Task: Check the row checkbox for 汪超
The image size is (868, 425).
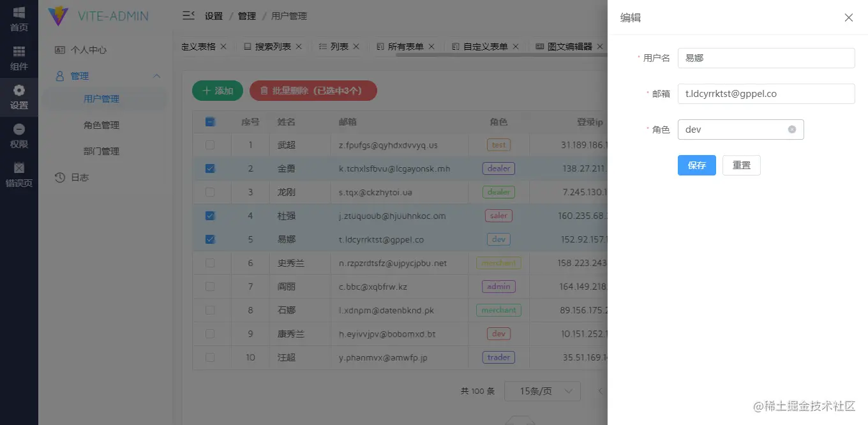Action: [x=210, y=357]
